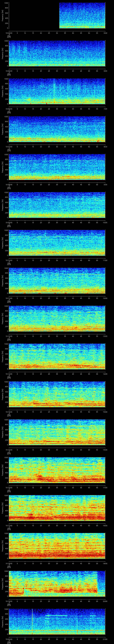Click the 12:00 end time label
The width and height of the screenshot is (114, 644).
105,298
